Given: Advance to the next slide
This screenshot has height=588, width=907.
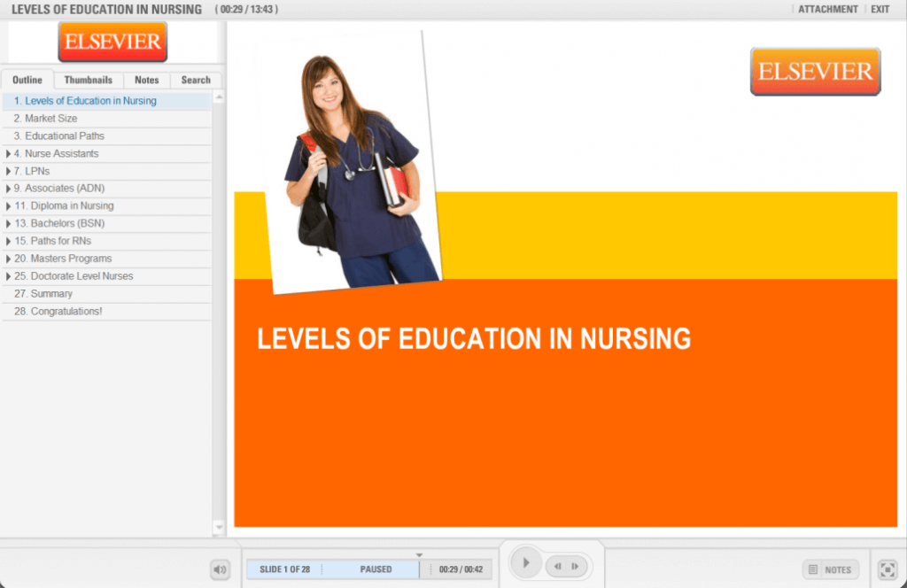Looking at the screenshot, I should [x=576, y=567].
